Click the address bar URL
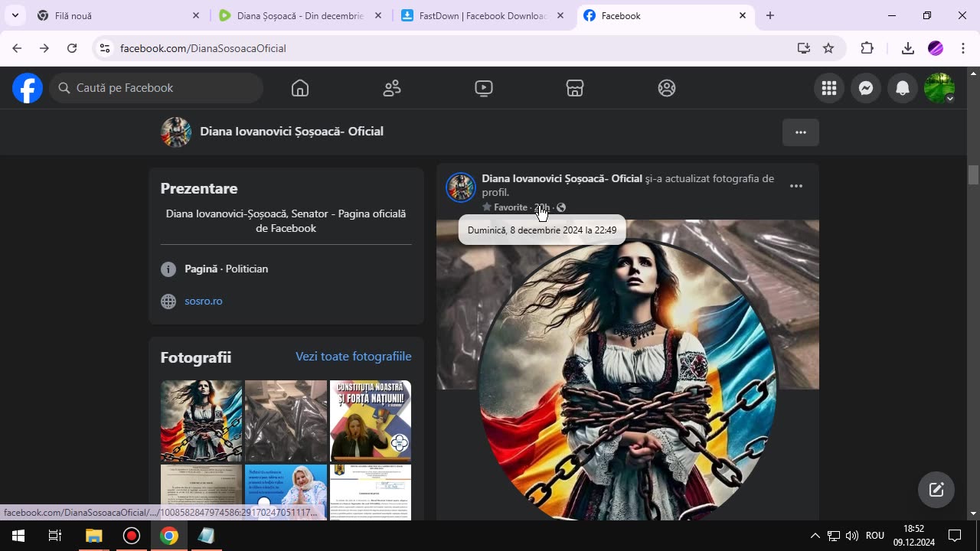This screenshot has width=980, height=551. (x=203, y=48)
